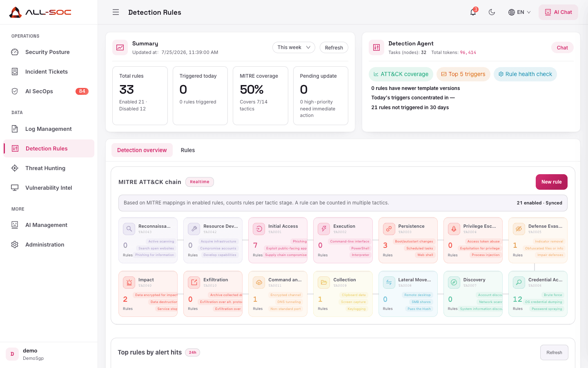Open the AI Chat button
The width and height of the screenshot is (588, 368).
coord(558,12)
